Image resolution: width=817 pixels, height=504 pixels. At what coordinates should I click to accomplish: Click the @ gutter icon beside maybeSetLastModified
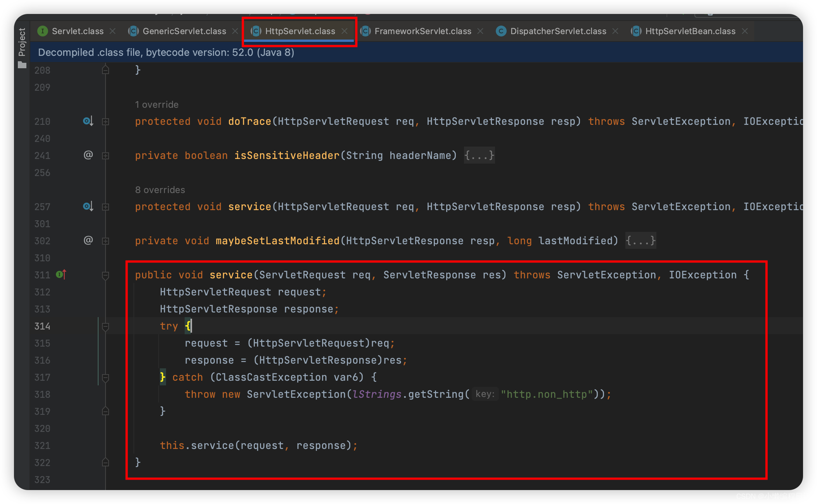coord(88,240)
